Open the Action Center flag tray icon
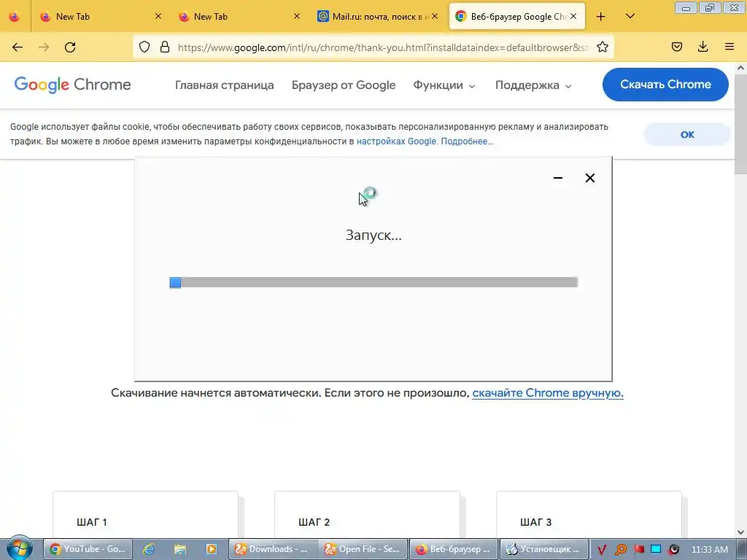Screen dimensions: 747x560 (x=638, y=550)
